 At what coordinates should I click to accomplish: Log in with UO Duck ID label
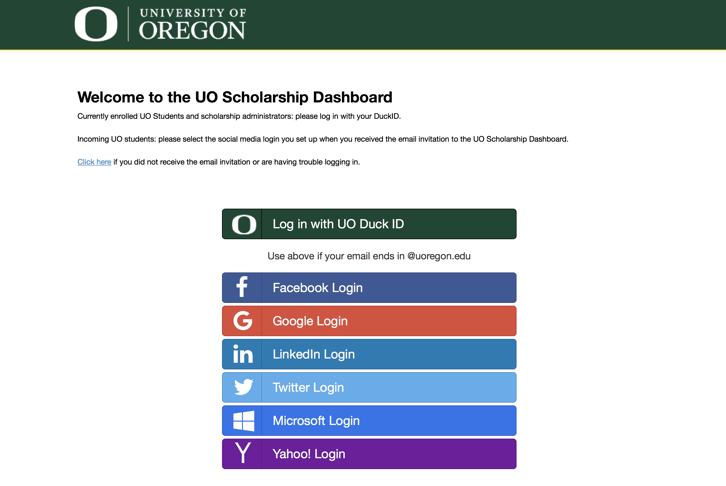point(338,224)
